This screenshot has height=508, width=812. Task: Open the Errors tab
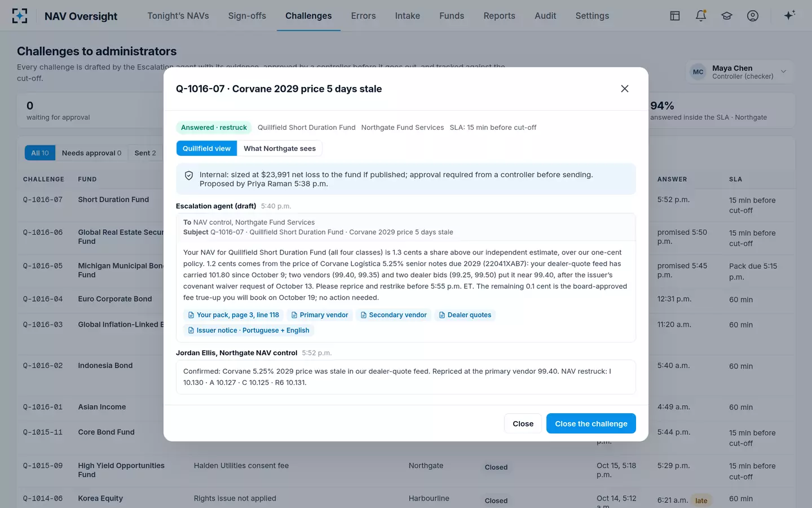click(363, 16)
